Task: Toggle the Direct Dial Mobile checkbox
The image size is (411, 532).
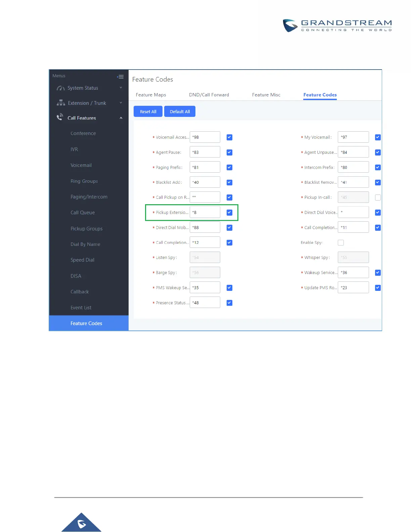Action: point(229,227)
